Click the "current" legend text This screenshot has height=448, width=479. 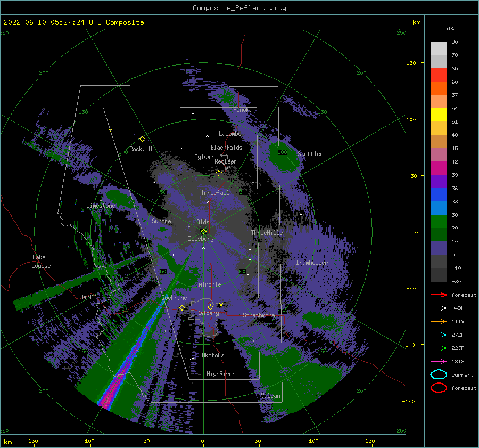click(x=463, y=374)
